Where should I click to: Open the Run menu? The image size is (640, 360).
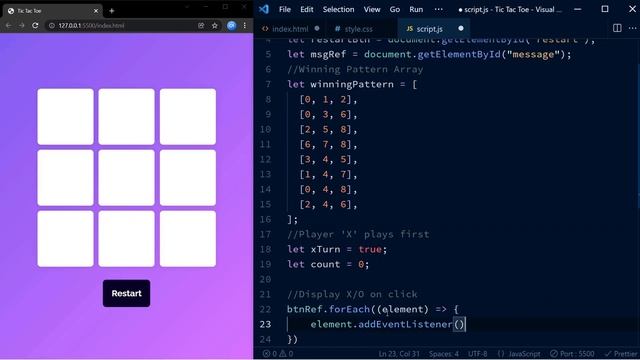click(416, 9)
